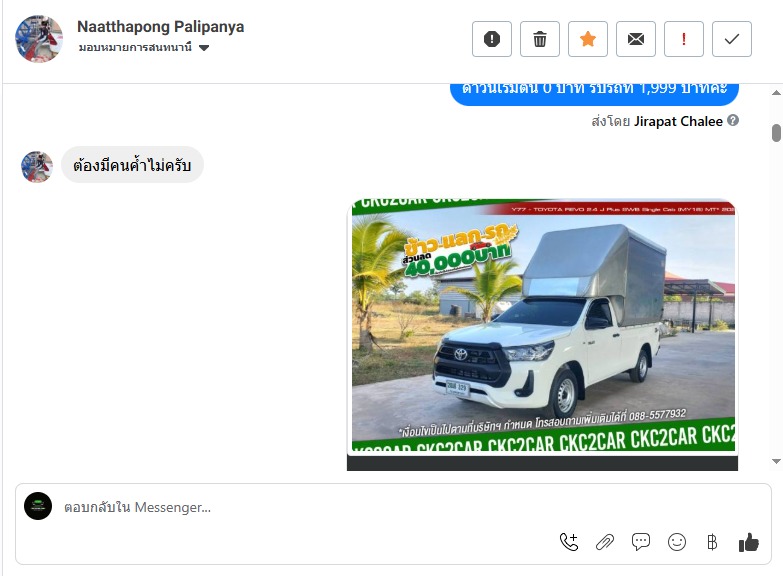This screenshot has height=576, width=783.
Task: Click blue sent message about 1,999 baht
Action: tap(594, 94)
